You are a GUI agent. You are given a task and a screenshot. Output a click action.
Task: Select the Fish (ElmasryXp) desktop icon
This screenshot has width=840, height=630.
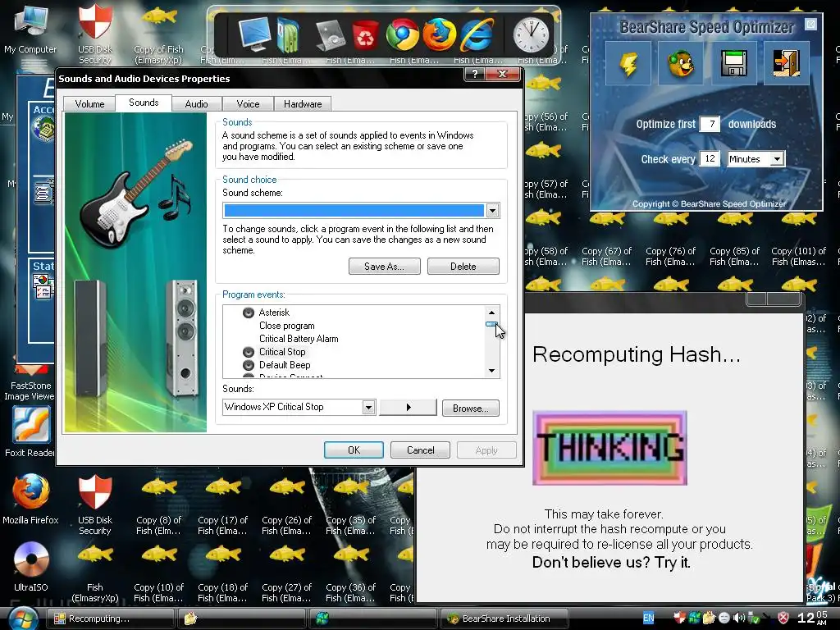click(95, 573)
